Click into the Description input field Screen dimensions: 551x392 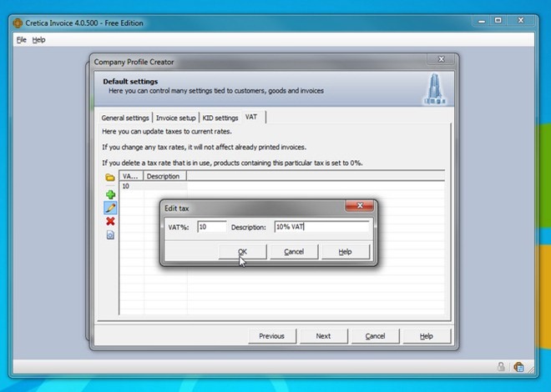321,227
